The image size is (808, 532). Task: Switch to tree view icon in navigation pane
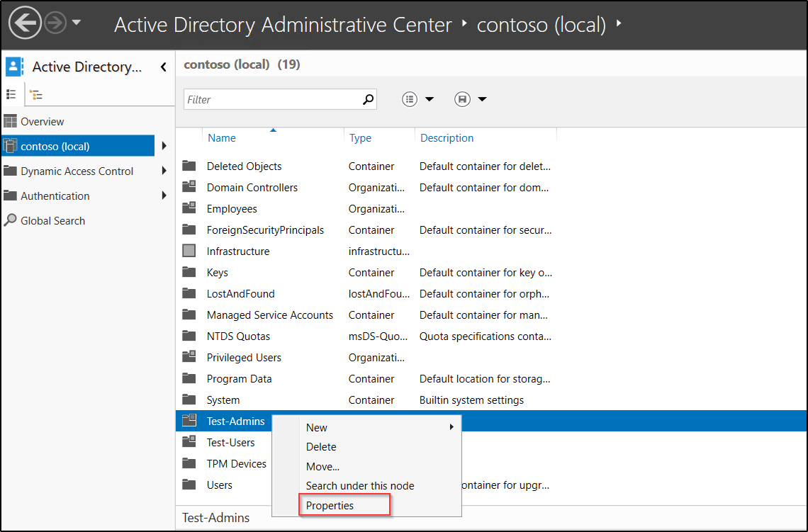(x=35, y=95)
